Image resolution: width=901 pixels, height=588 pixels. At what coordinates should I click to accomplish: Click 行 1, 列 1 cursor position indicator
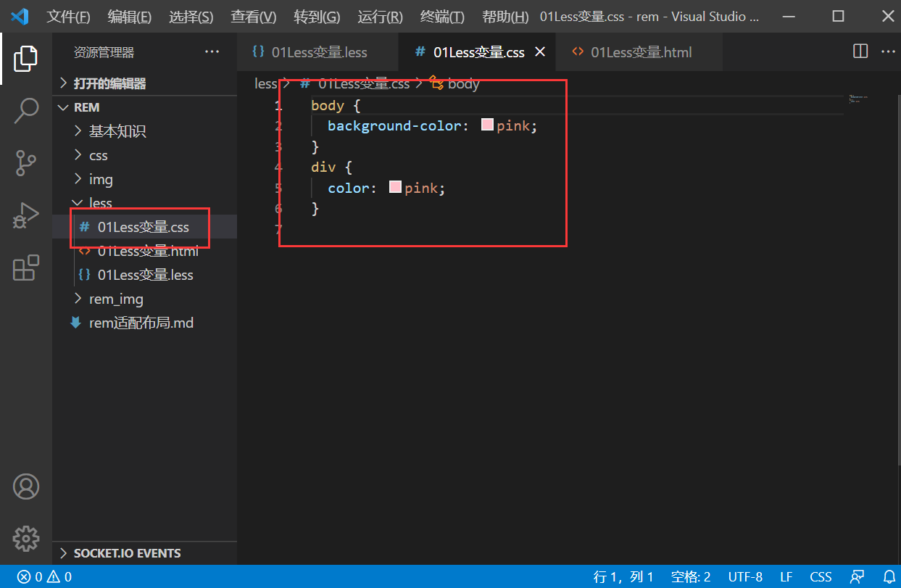tap(623, 577)
